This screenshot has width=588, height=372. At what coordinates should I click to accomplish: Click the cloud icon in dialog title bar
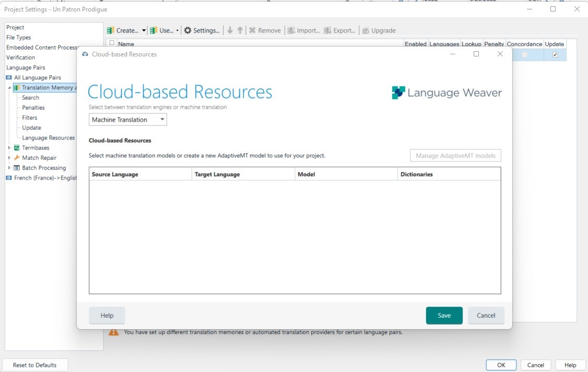(85, 54)
